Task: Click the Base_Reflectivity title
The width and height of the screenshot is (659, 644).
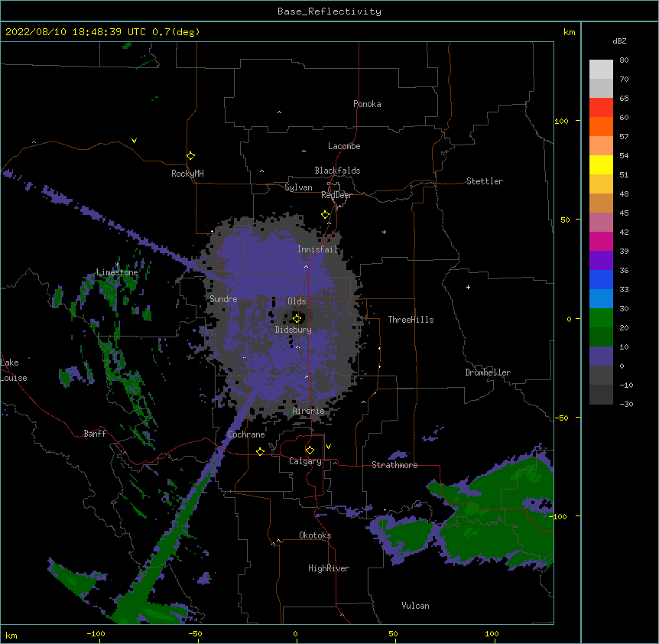Action: 329,11
